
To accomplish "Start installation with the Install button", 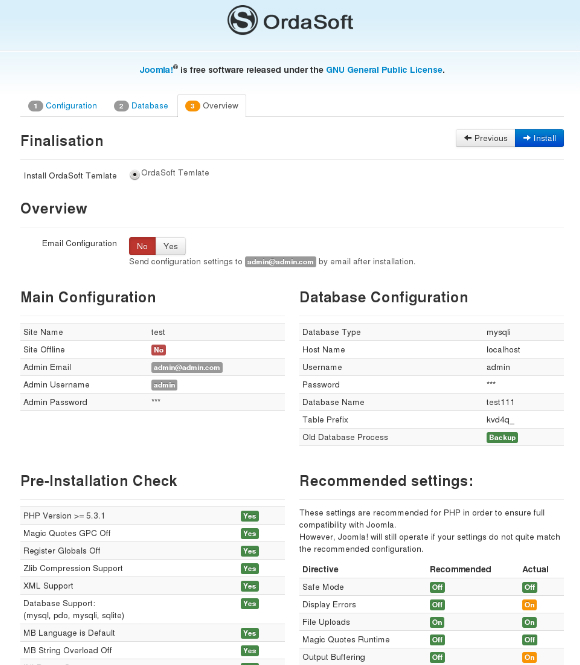I will tap(539, 138).
